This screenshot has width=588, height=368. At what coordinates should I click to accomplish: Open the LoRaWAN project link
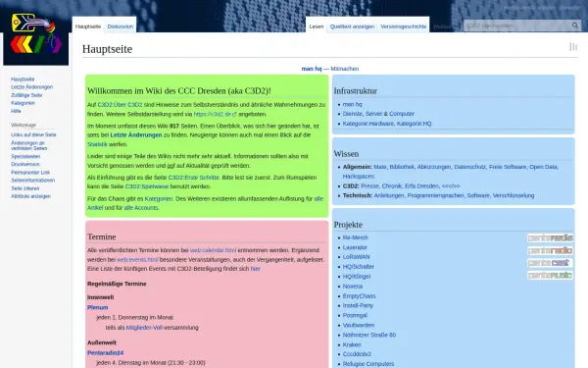pos(356,257)
